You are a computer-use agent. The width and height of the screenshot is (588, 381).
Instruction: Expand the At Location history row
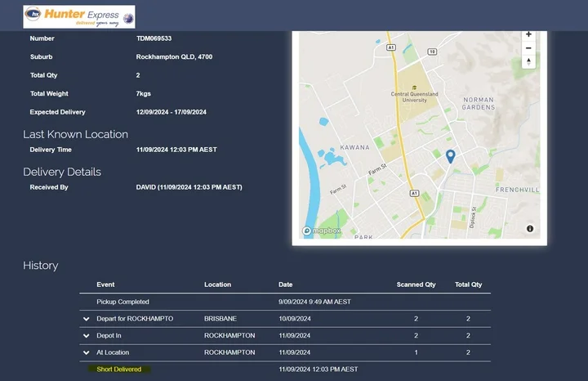click(x=86, y=352)
